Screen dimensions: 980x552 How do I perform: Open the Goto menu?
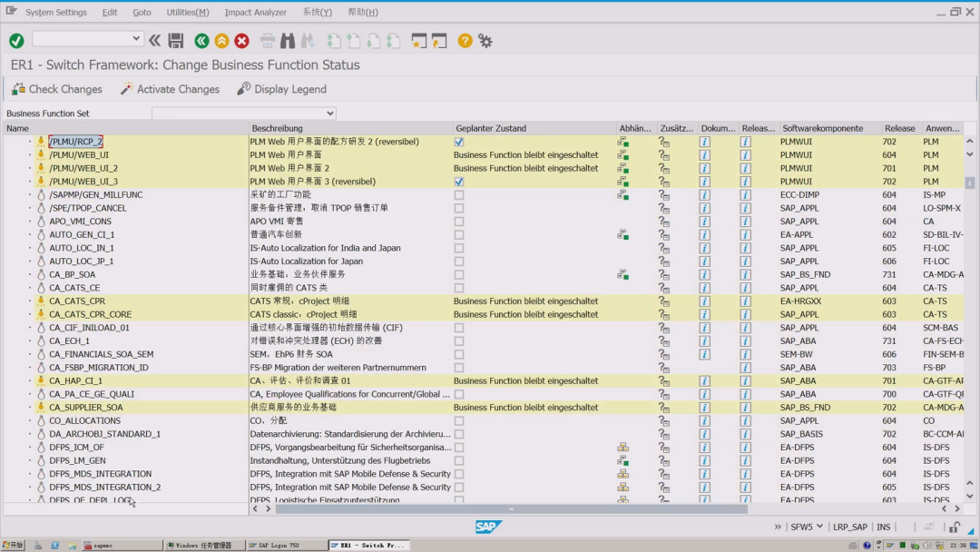pyautogui.click(x=142, y=12)
